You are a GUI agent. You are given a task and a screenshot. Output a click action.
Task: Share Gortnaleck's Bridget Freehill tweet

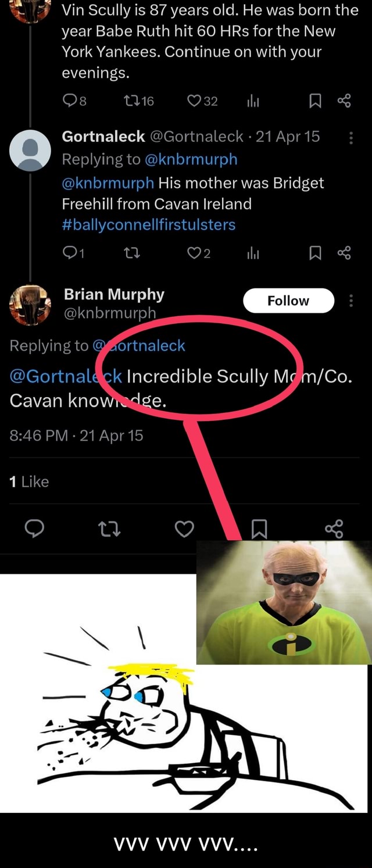[344, 253]
